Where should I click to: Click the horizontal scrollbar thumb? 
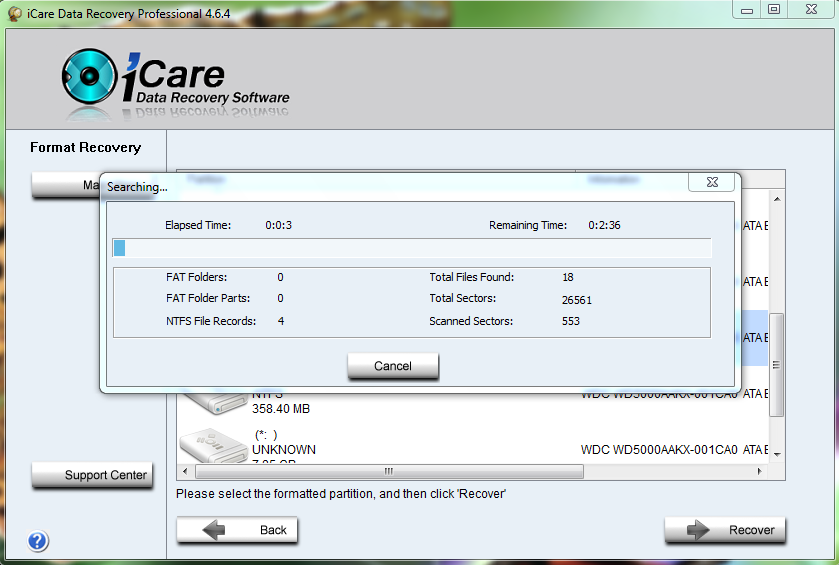(x=389, y=471)
